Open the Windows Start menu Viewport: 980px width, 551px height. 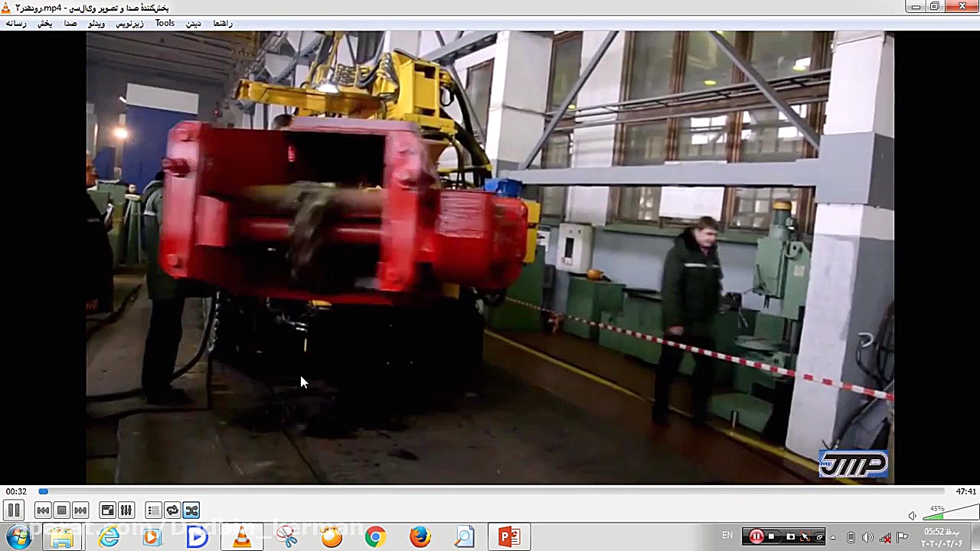click(18, 536)
